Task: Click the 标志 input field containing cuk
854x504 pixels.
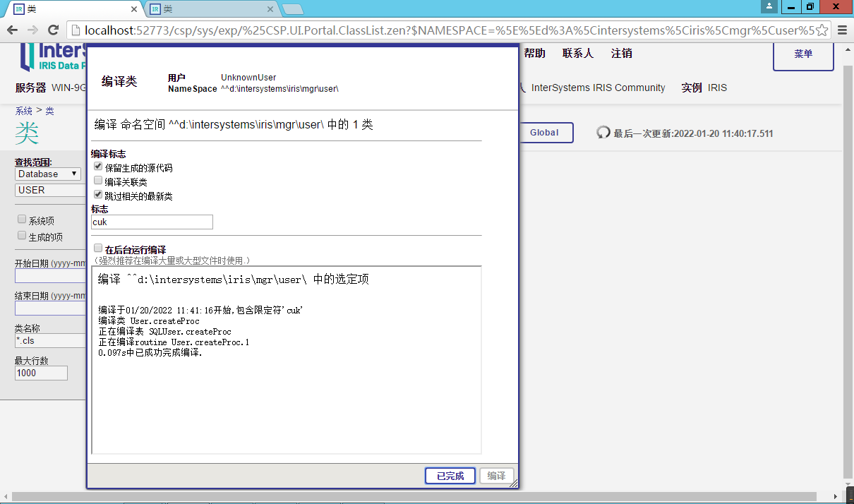Action: [x=152, y=222]
